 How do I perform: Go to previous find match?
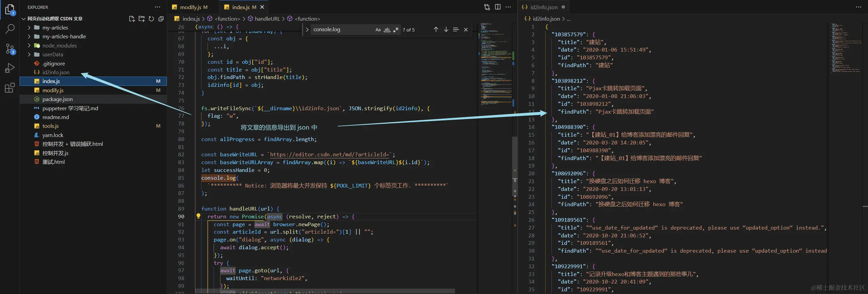point(436,30)
